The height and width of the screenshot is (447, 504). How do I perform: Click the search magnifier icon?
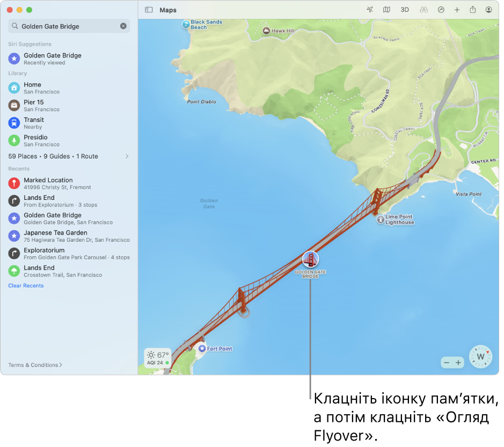click(15, 26)
